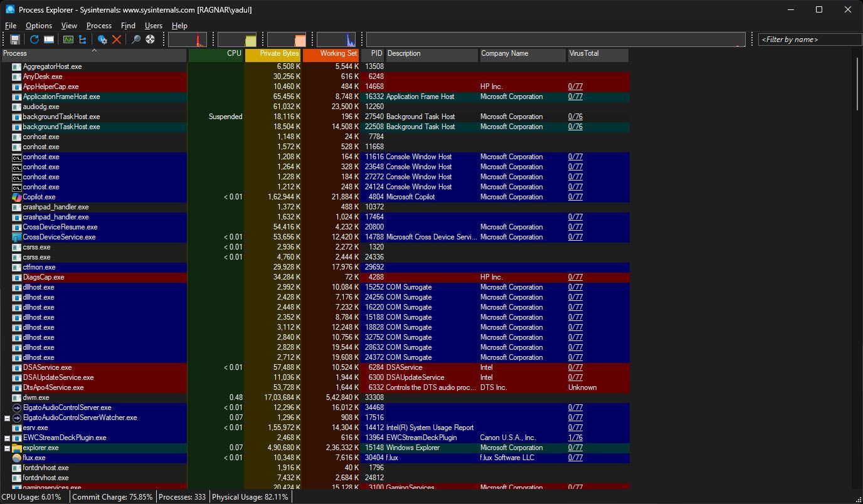Open the System Information graph icon
This screenshot has height=504, width=863.
[68, 39]
